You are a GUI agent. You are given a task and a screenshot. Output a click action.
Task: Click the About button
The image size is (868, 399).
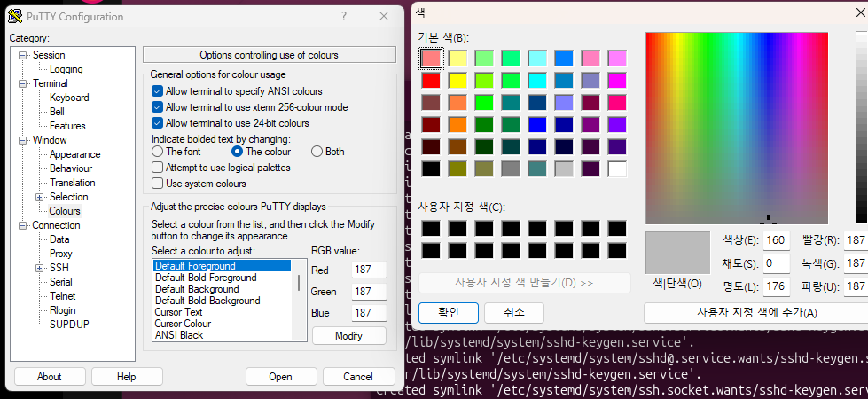[x=50, y=377]
